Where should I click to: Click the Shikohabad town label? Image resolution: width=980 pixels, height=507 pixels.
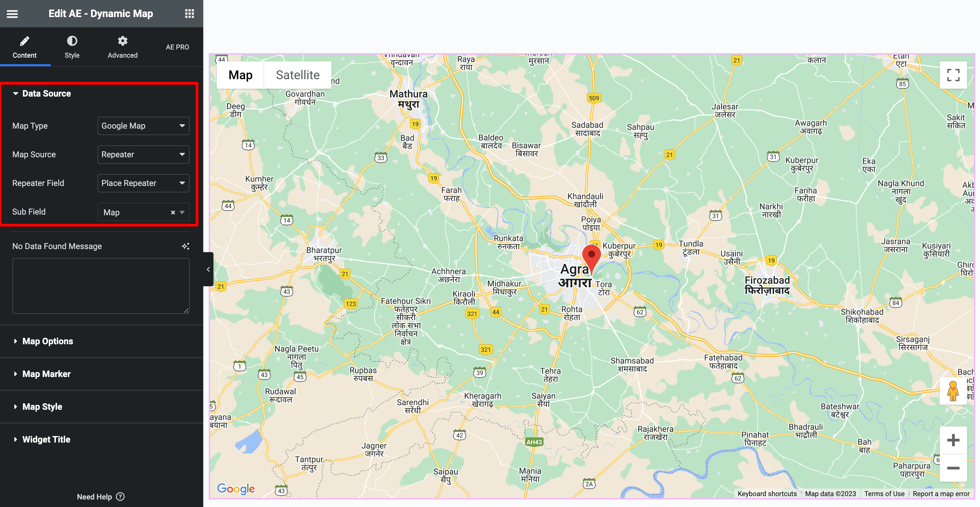[x=862, y=316]
